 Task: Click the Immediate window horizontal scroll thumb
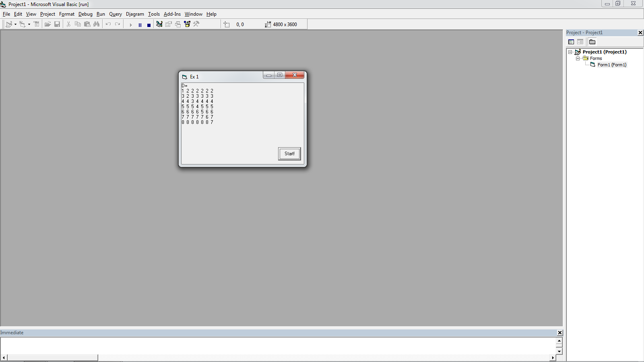click(53, 358)
